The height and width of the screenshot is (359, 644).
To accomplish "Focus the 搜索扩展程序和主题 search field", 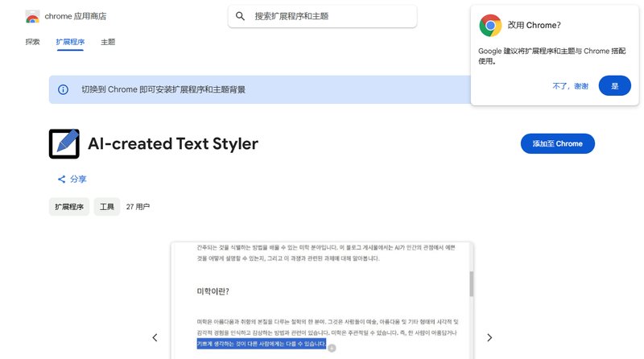I will pyautogui.click(x=330, y=16).
